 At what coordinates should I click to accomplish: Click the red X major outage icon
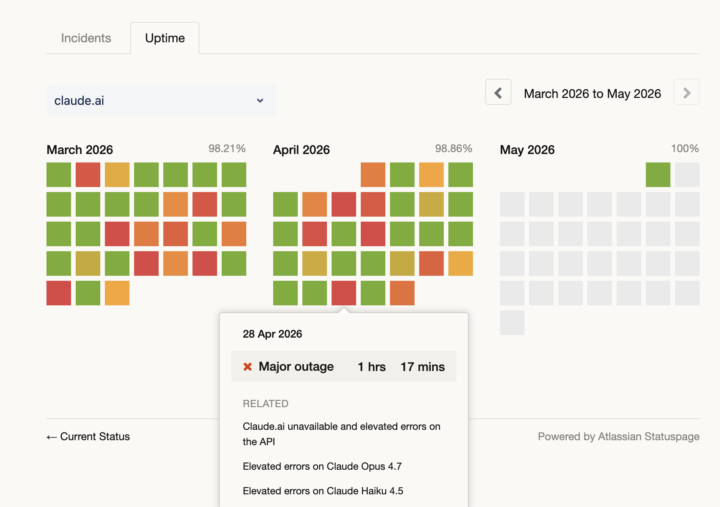tap(248, 366)
